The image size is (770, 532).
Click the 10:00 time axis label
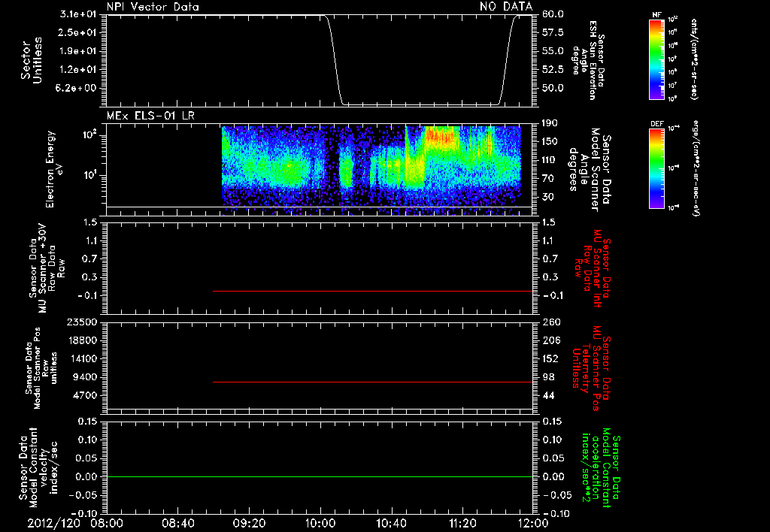tap(320, 523)
